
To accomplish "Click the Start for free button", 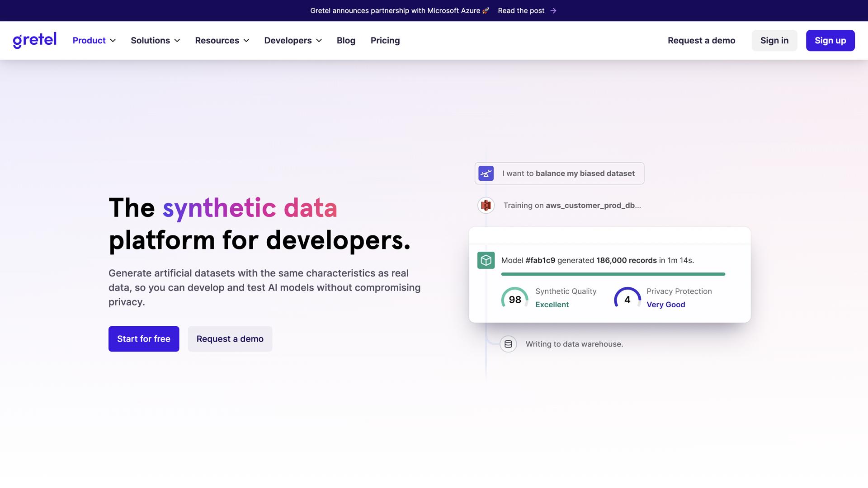I will pyautogui.click(x=144, y=339).
